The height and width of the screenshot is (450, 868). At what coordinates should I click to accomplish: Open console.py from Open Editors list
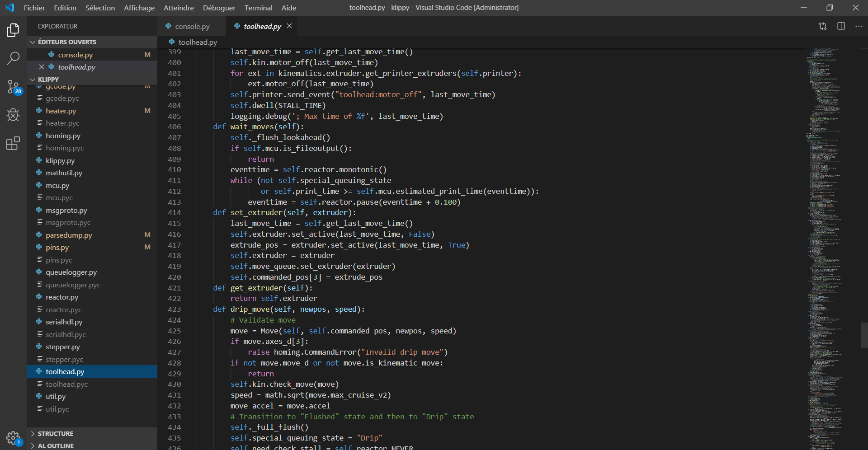92,55
